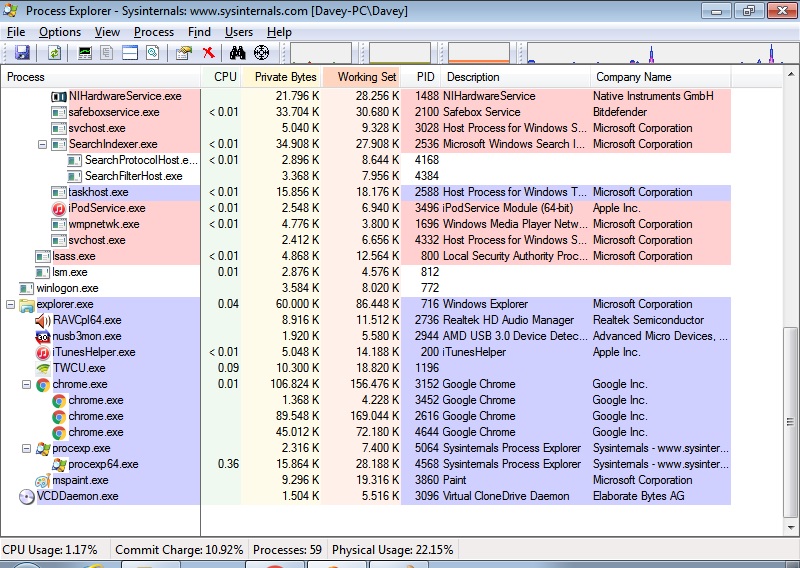Click the commit history mini graph in the toolbar
The height and width of the screenshot is (568, 800).
400,53
